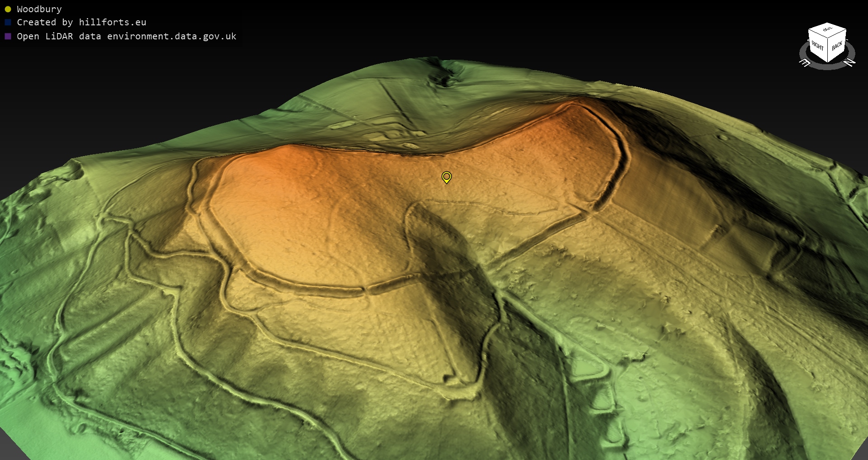The image size is (868, 460).
Task: Click the N compass marker
Action: [850, 62]
